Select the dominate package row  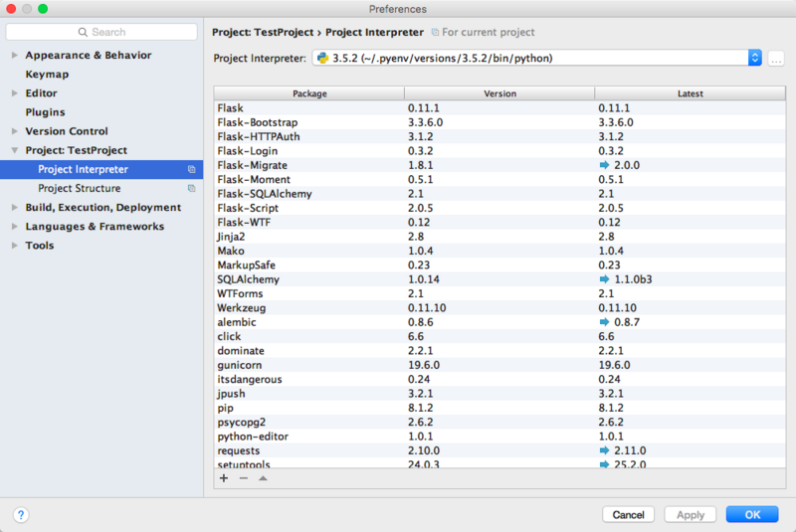(499, 350)
